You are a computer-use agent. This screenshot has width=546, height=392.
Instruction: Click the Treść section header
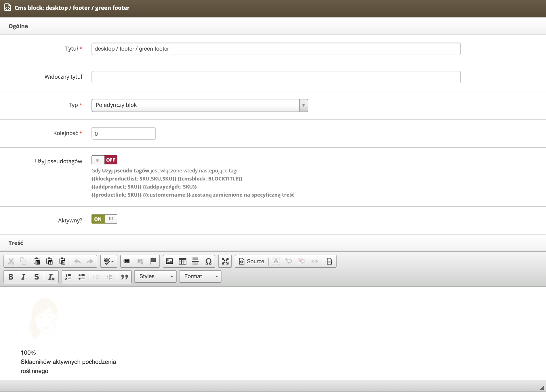pos(16,243)
